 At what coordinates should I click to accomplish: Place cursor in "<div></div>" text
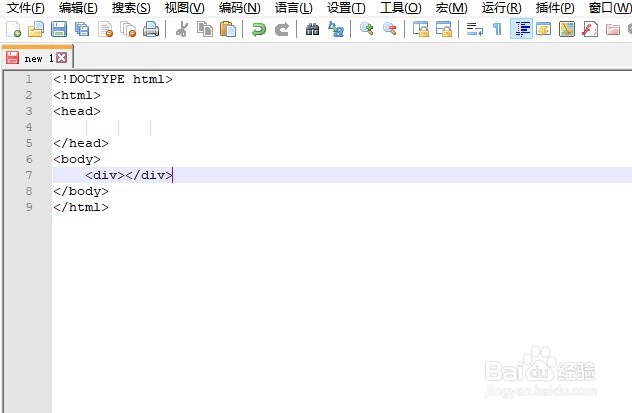129,175
